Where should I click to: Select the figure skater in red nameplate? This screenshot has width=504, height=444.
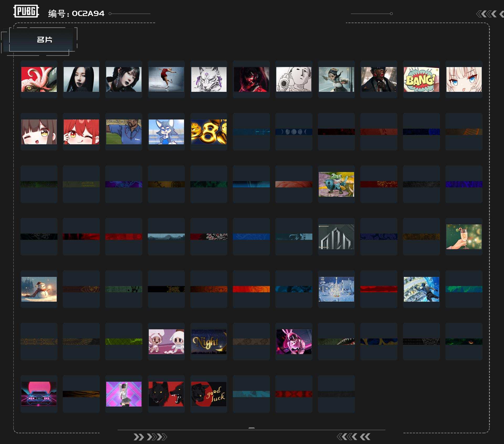[166, 79]
